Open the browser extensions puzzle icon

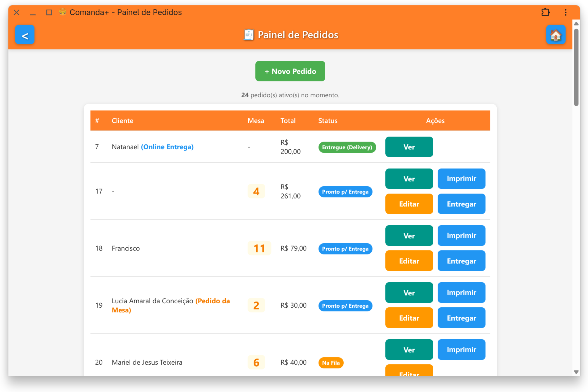(545, 12)
